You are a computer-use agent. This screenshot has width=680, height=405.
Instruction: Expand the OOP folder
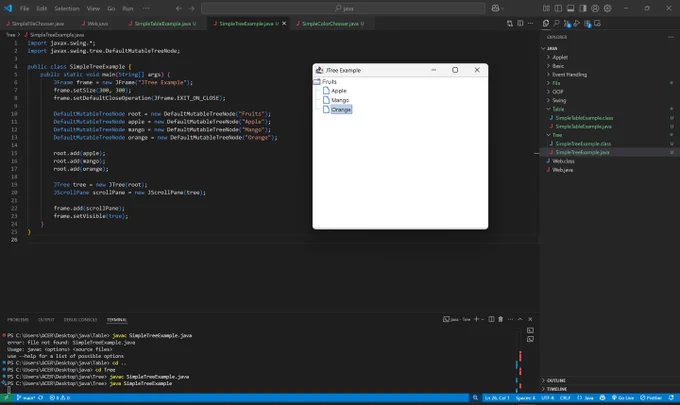click(x=558, y=91)
